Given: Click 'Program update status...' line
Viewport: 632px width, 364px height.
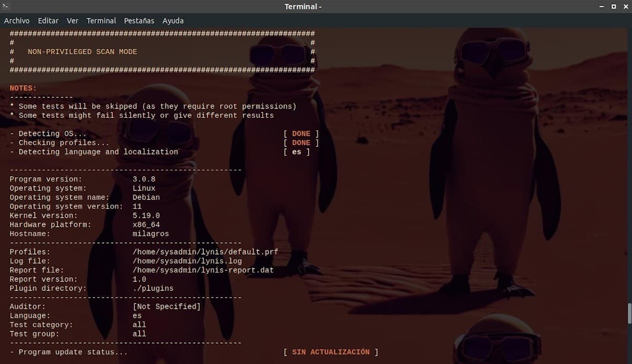Looking at the screenshot, I should coord(68,352).
